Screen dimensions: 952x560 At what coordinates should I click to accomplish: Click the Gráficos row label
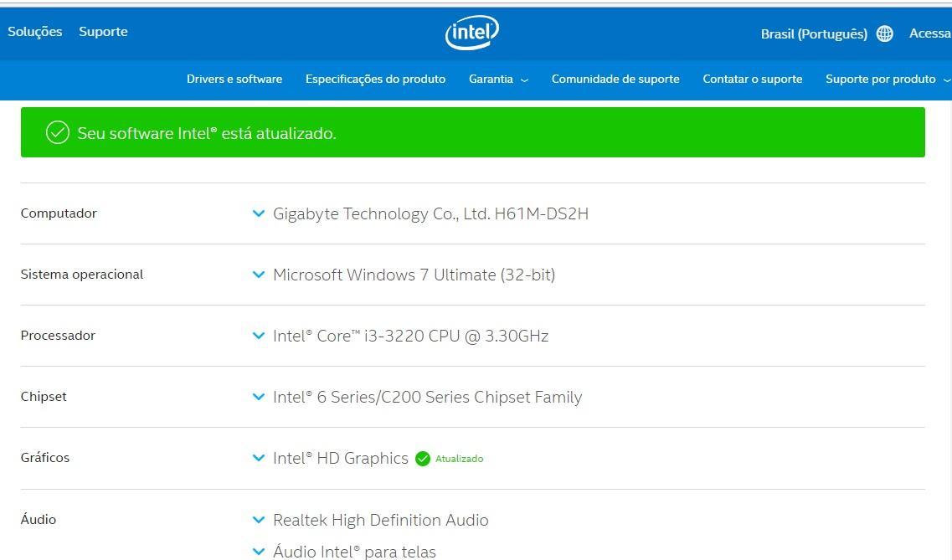pyautogui.click(x=45, y=458)
